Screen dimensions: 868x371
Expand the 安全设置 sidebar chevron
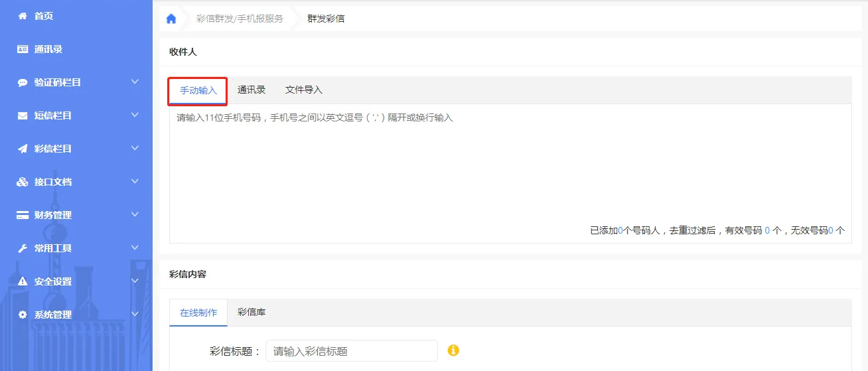[135, 281]
